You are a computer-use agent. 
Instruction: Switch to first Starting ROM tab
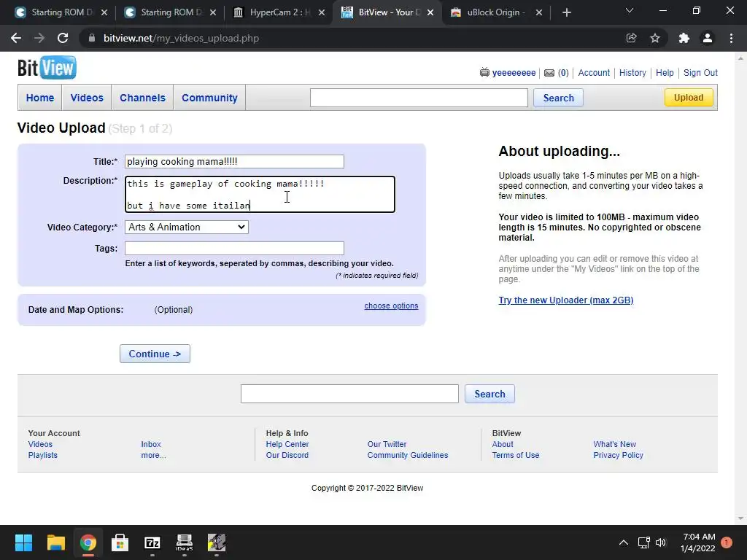[x=61, y=12]
